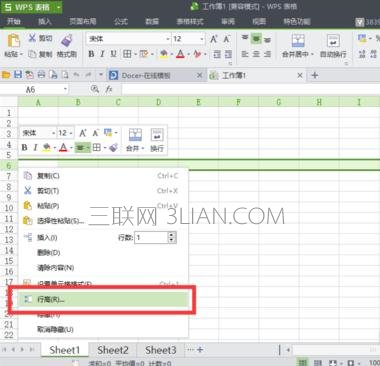Open the mini toolbar font name dropdown
Image resolution: width=380 pixels, height=366 pixels.
click(x=53, y=133)
